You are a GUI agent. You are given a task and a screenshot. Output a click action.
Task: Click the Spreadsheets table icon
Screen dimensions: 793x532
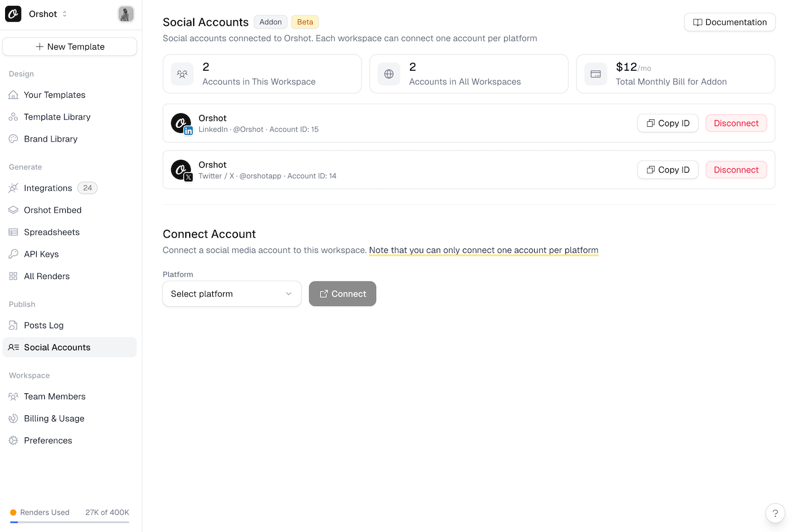tap(14, 232)
